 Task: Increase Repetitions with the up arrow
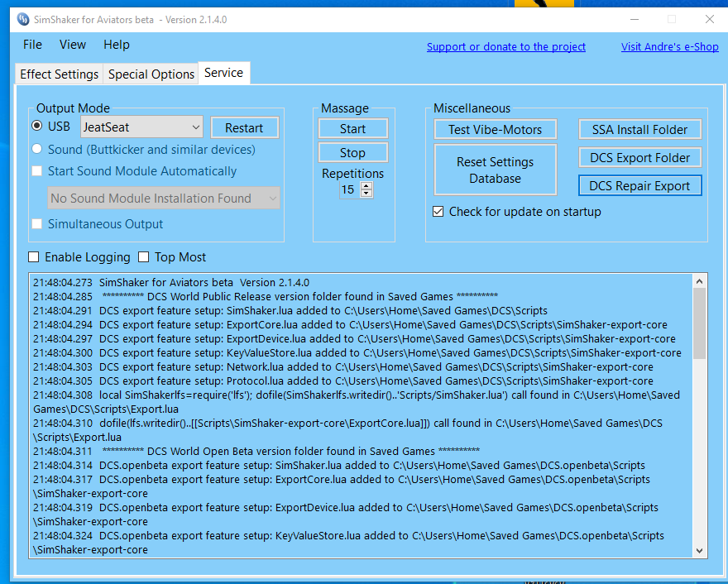point(366,185)
